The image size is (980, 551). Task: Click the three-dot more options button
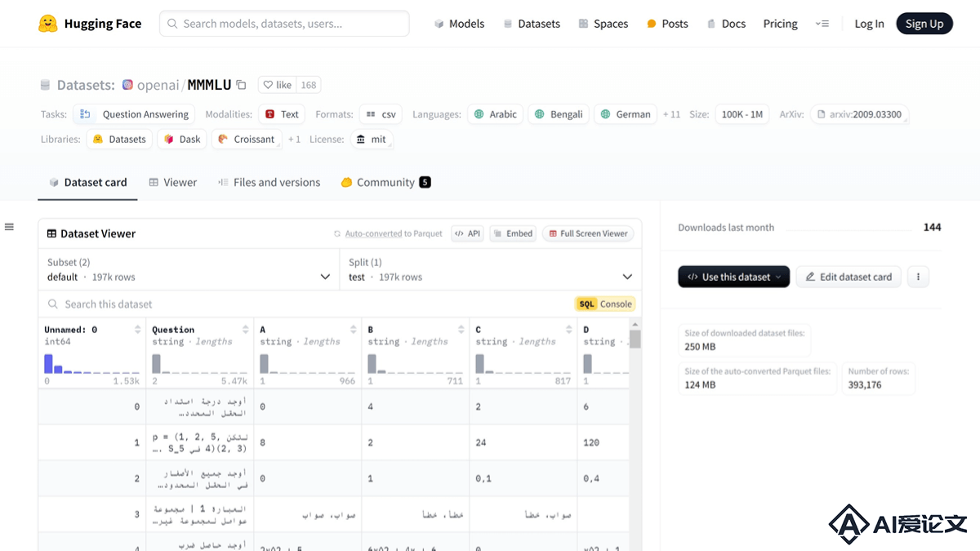918,277
